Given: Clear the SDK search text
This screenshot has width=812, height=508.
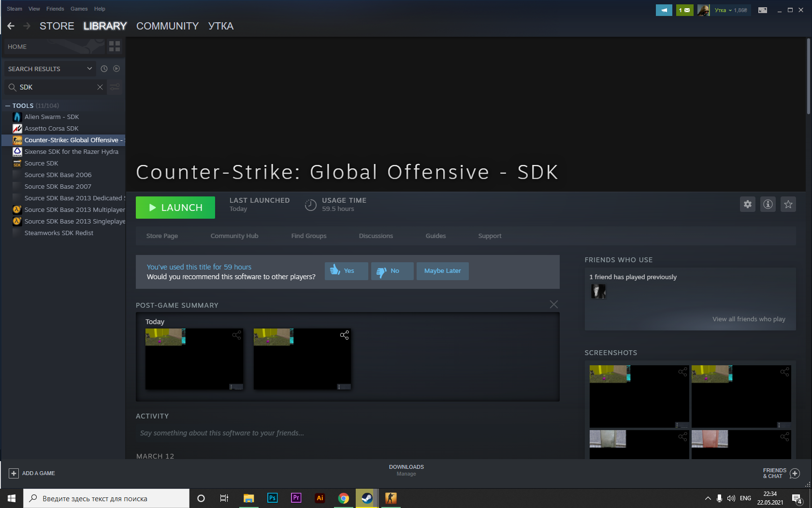Looking at the screenshot, I should pos(100,87).
